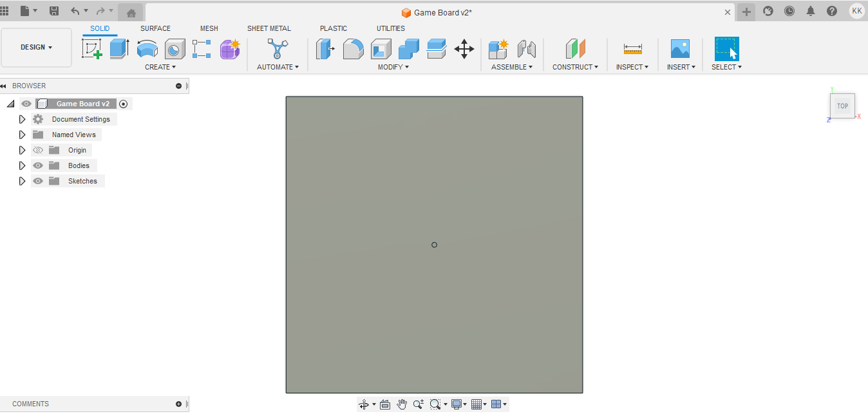Click the Insert image icon
The image size is (868, 414).
[x=680, y=49]
